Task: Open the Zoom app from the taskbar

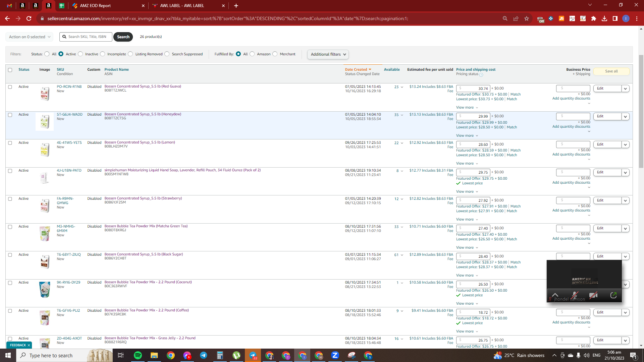Action: (x=335, y=355)
